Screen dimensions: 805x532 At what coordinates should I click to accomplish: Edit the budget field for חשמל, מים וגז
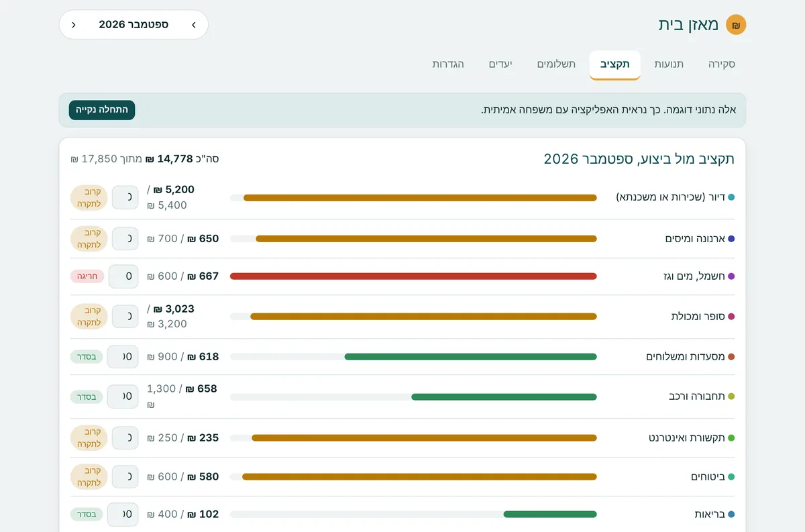pos(123,276)
